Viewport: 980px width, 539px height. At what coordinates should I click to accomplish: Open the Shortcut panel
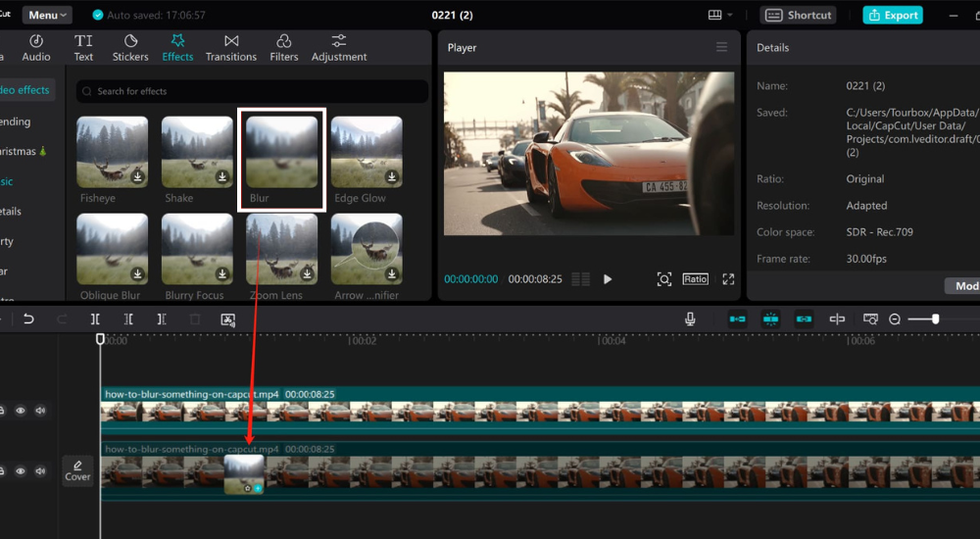pos(799,15)
